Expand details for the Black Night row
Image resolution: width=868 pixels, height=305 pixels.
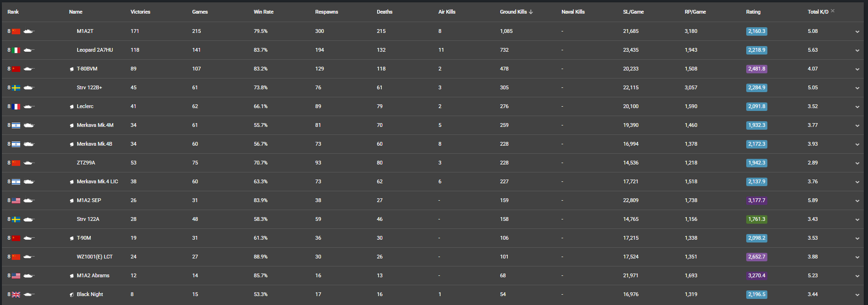click(x=857, y=295)
